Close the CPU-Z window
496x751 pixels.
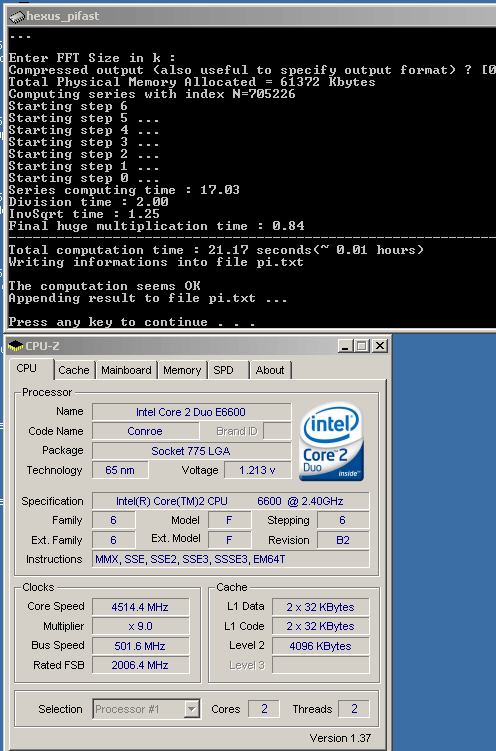point(380,345)
